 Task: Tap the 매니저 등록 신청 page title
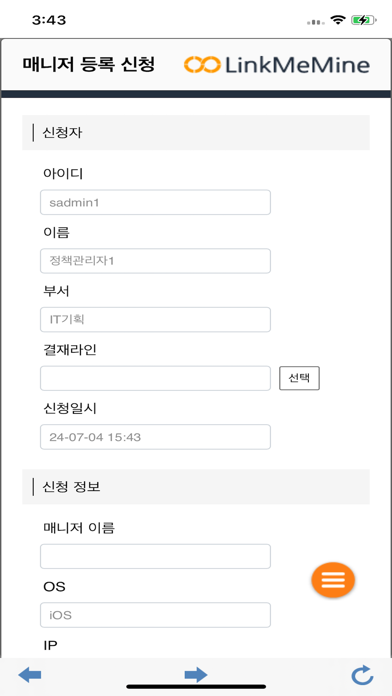(x=89, y=65)
